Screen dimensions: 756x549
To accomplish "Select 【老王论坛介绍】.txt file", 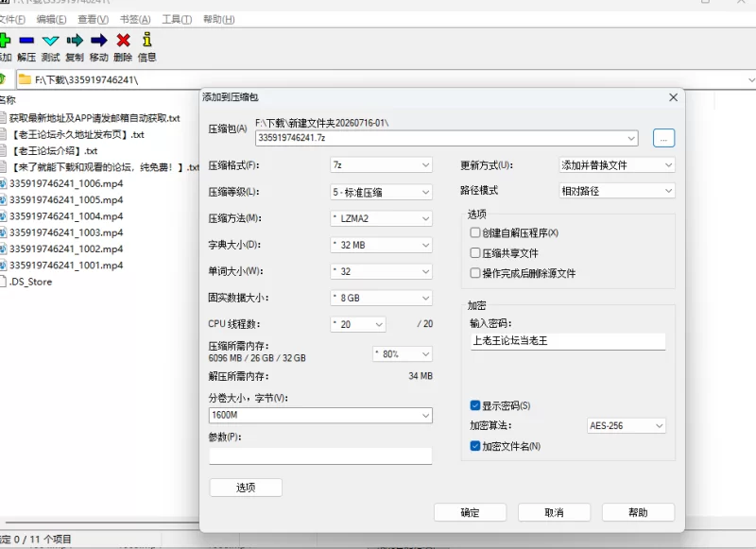I will [53, 151].
